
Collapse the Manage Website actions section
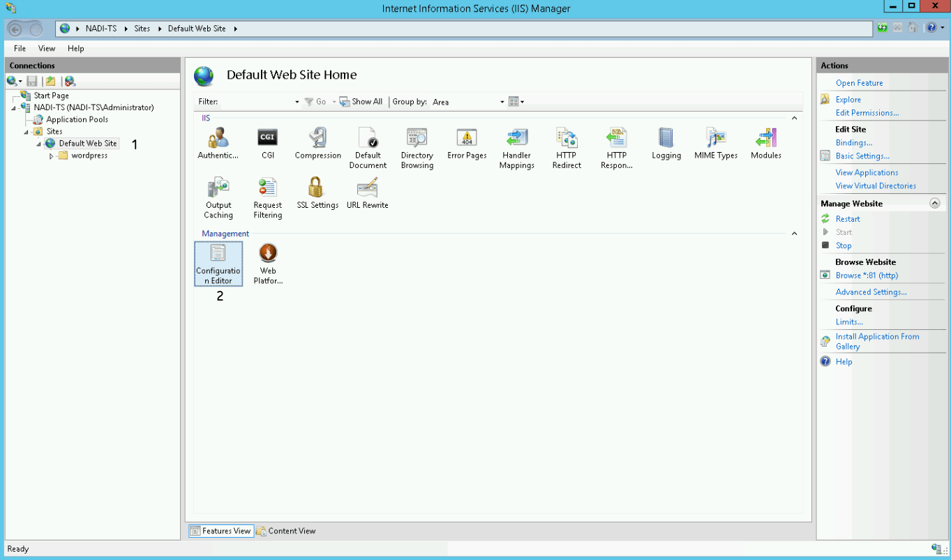pos(935,204)
